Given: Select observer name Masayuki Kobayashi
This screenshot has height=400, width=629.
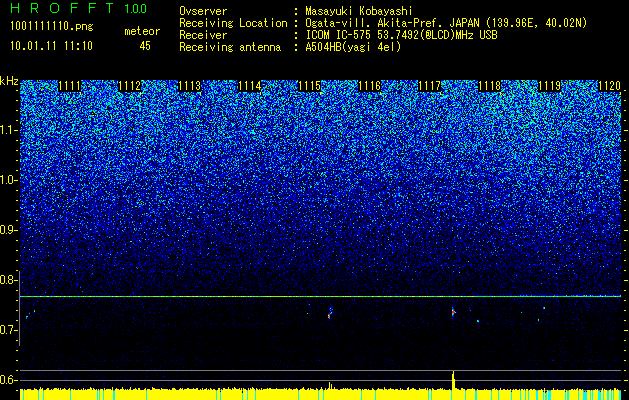Looking at the screenshot, I should click(x=359, y=11).
